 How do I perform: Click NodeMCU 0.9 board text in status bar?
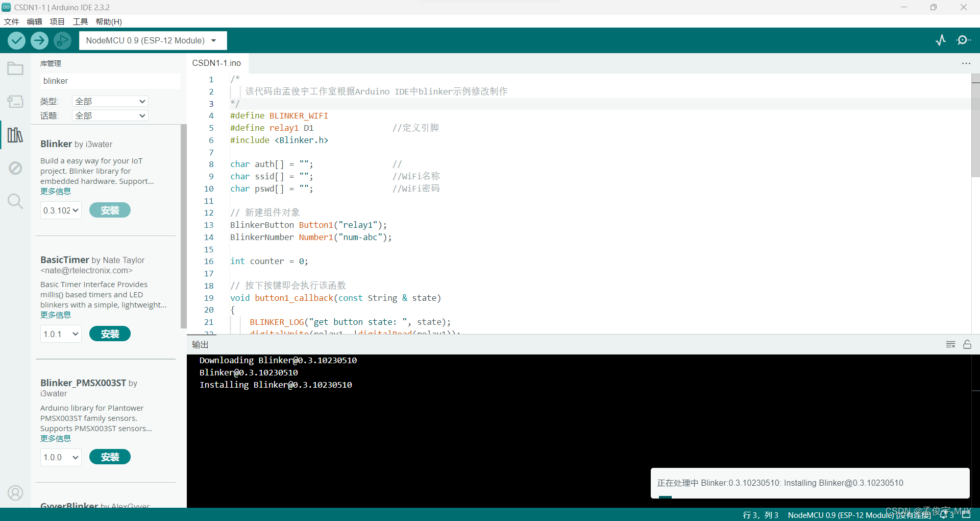click(860, 515)
